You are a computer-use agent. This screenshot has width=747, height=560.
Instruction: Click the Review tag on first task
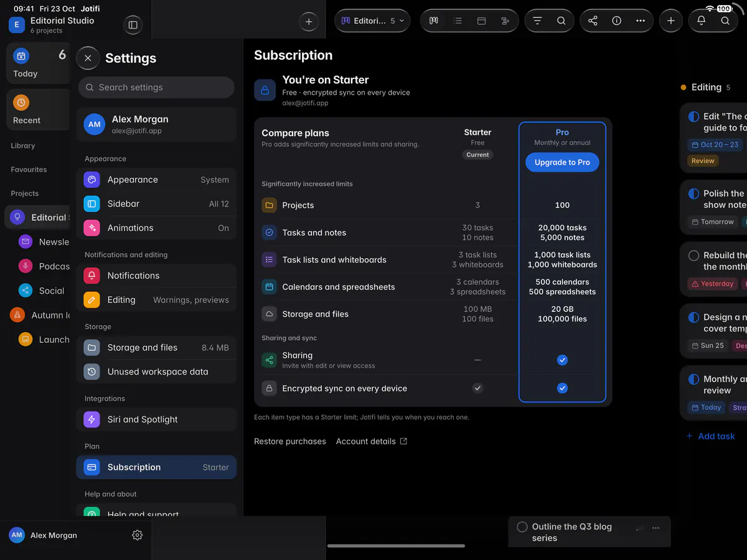coord(703,161)
